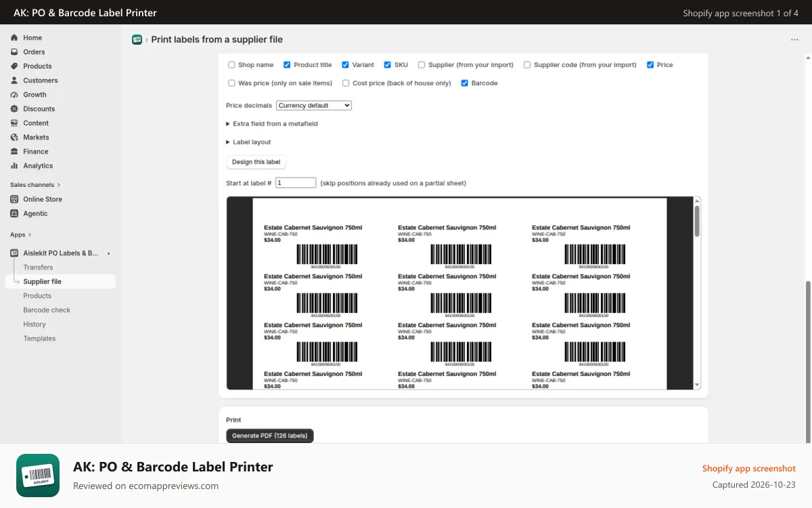Uncheck the Product title checkbox
The width and height of the screenshot is (812, 508).
pos(287,65)
